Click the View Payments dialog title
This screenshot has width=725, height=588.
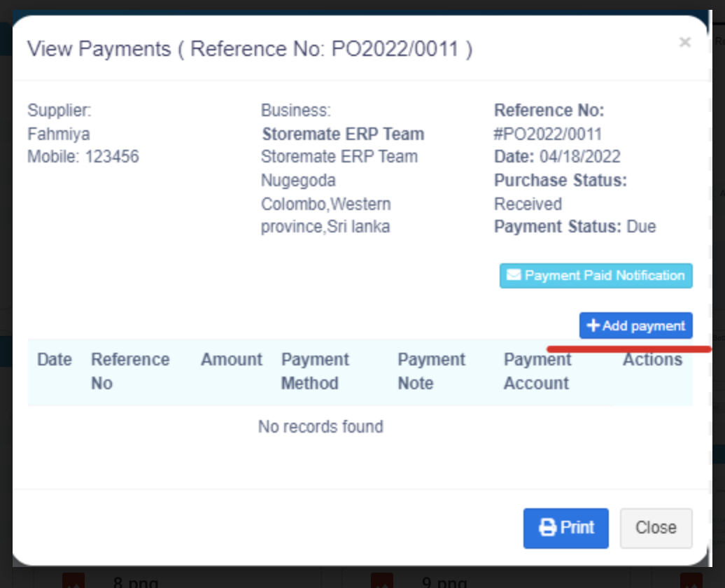(x=250, y=49)
